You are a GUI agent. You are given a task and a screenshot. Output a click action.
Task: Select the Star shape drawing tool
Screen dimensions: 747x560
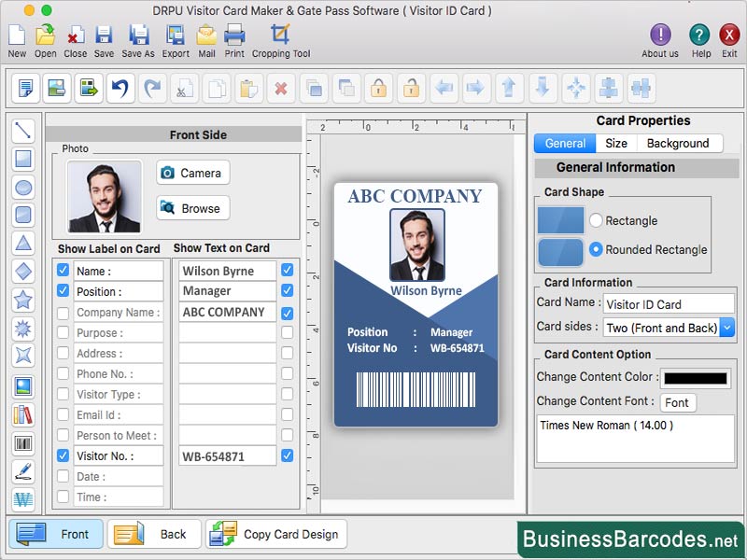click(23, 300)
